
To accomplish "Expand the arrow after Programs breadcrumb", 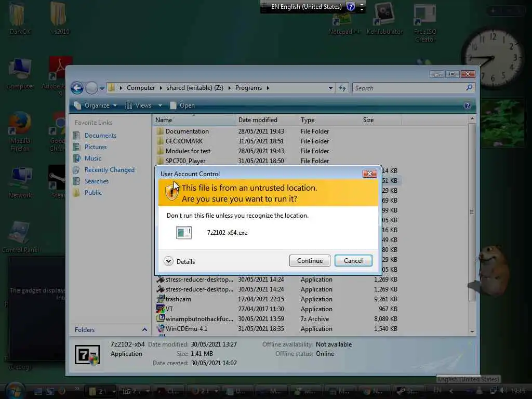I will 268,88.
